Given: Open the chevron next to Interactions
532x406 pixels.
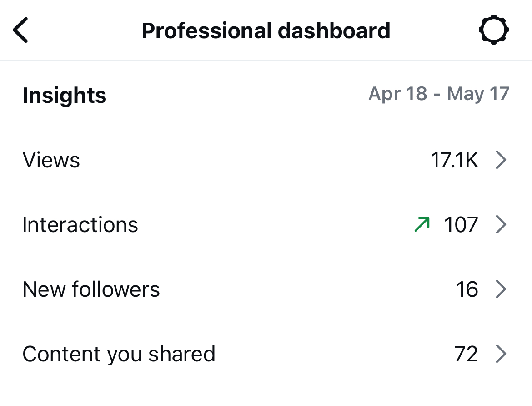Looking at the screenshot, I should 502,224.
